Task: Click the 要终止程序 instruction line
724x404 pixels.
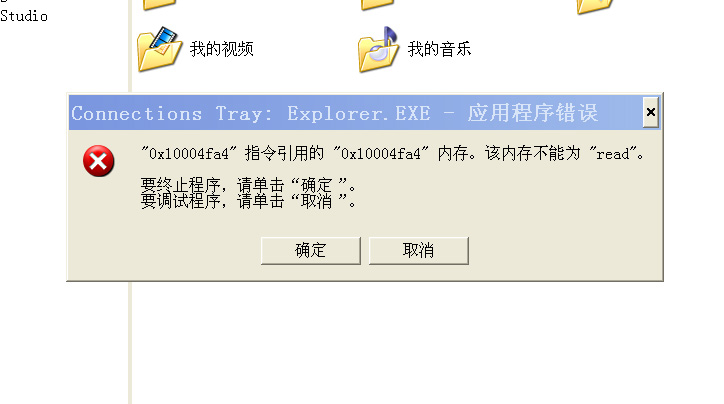Action: click(248, 186)
